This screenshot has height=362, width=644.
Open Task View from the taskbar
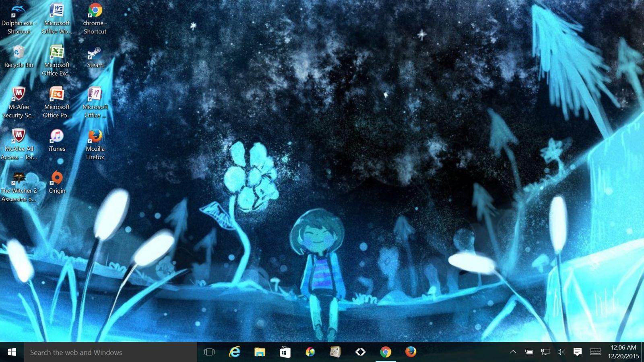pos(209,352)
